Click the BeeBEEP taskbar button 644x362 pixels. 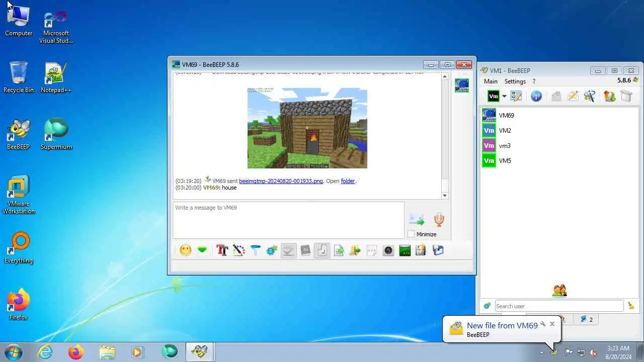pyautogui.click(x=200, y=352)
